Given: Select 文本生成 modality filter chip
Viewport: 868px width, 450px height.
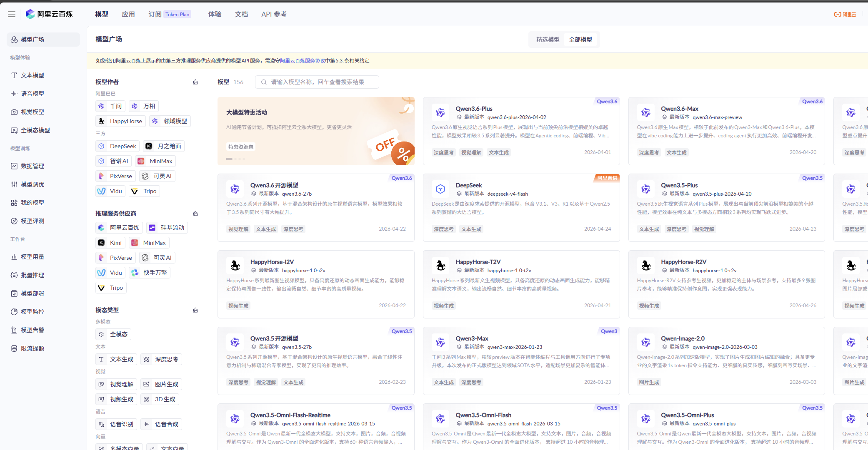Looking at the screenshot, I should (116, 359).
